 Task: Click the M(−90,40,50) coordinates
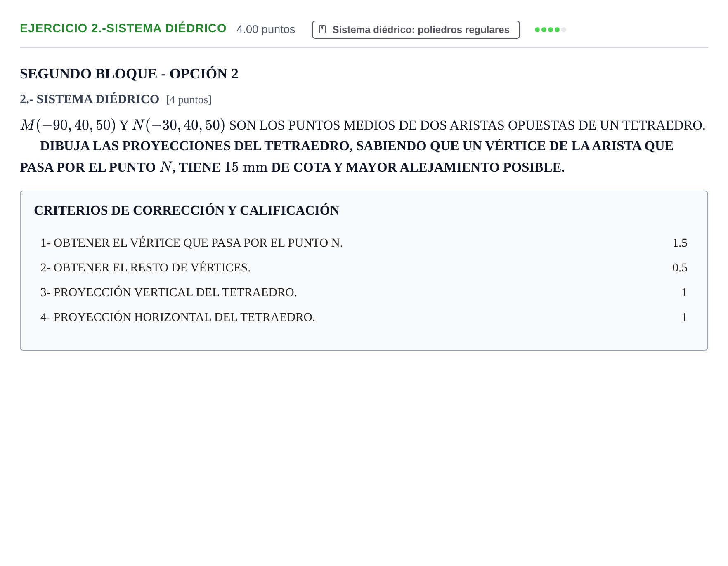(68, 125)
